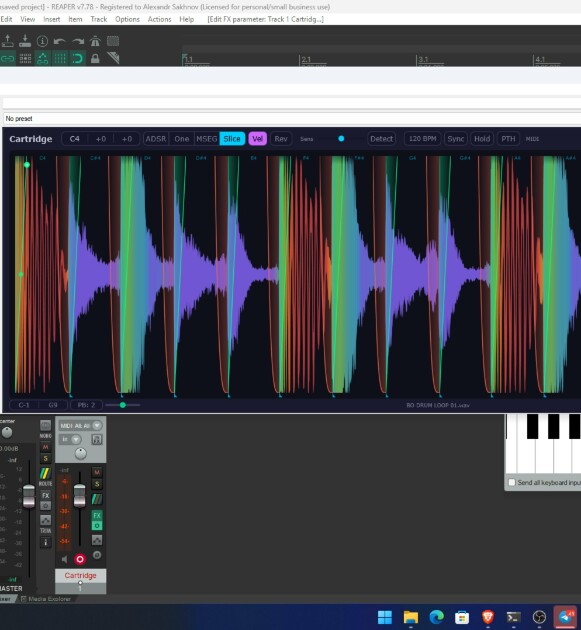
Task: Click C-1 low key range field
Action: 24,405
